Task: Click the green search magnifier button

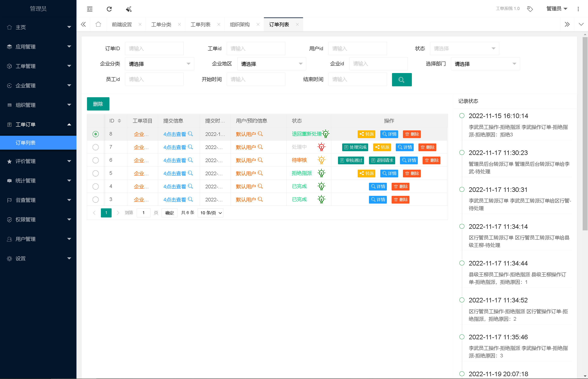Action: (x=402, y=80)
